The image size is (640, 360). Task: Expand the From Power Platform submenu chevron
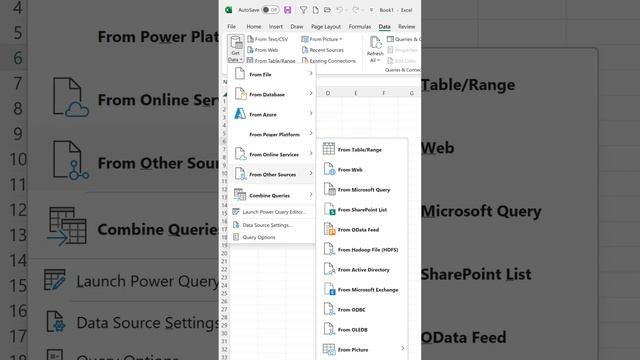tap(311, 133)
